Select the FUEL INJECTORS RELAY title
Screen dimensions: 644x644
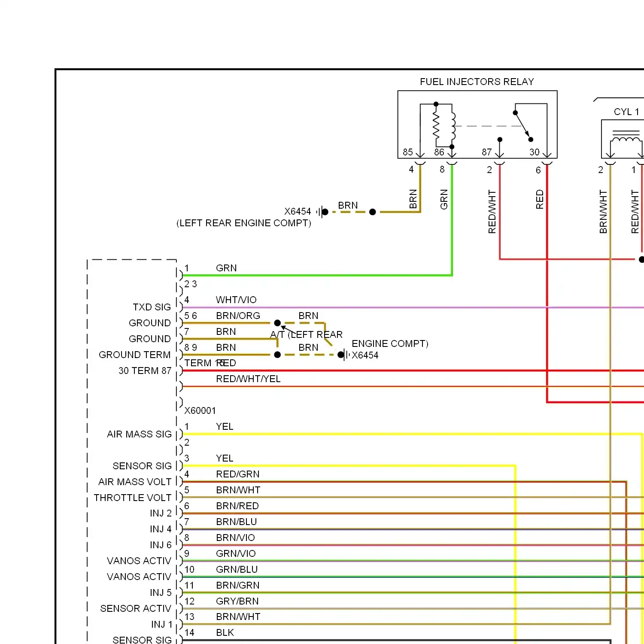coord(477,82)
